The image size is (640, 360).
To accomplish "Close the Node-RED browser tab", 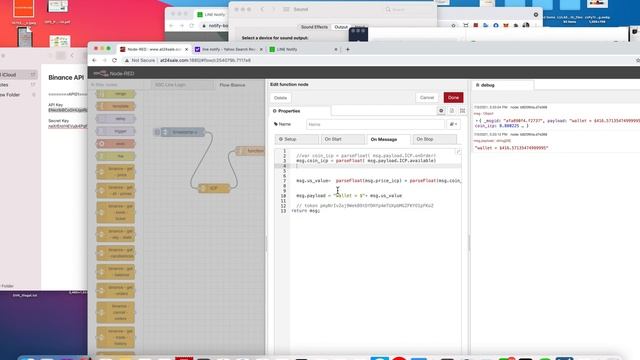I will point(187,49).
